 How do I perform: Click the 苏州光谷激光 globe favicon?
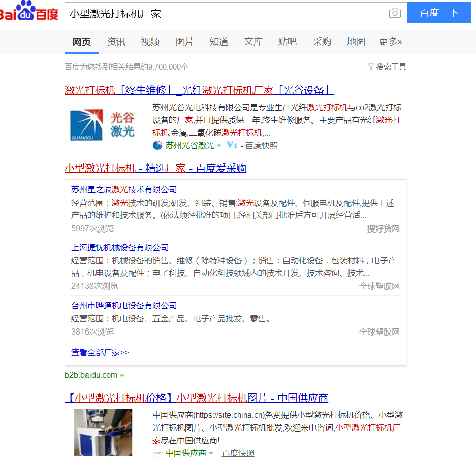pos(157,145)
